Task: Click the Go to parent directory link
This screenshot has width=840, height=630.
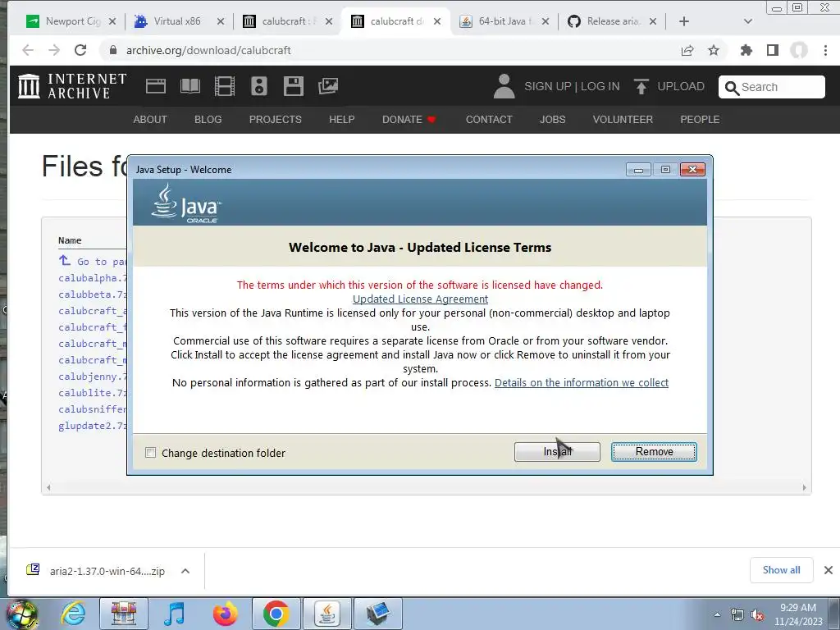Action: click(92, 262)
